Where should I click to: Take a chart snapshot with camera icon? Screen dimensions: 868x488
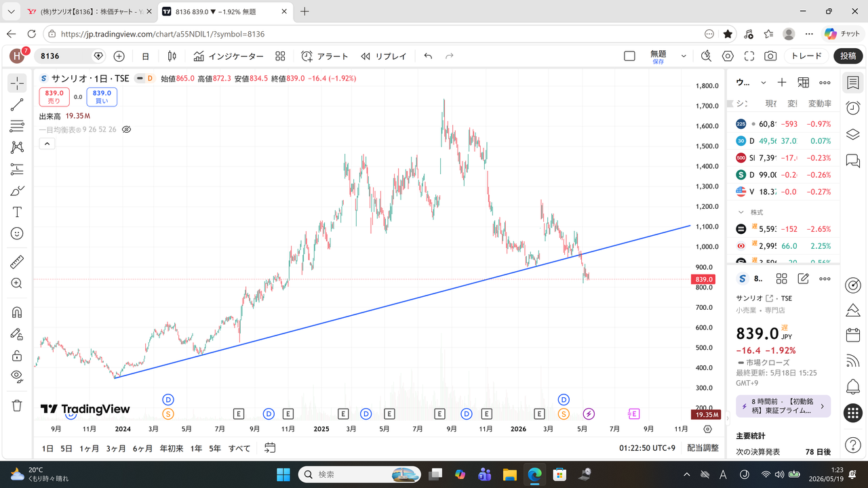coord(770,56)
